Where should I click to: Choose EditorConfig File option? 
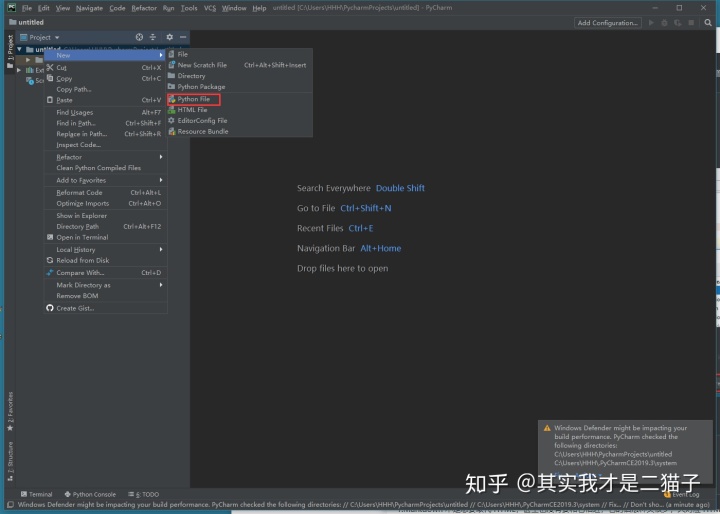pyautogui.click(x=239, y=120)
